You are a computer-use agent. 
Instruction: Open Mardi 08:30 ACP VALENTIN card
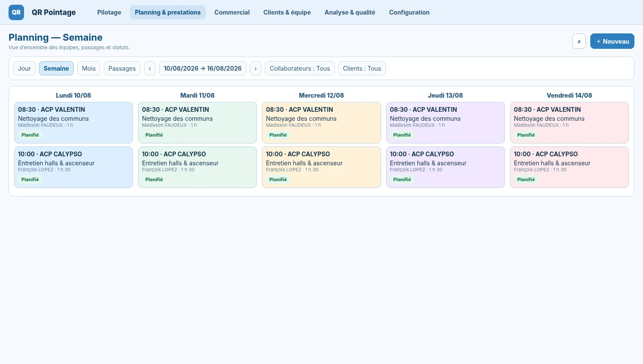197,122
